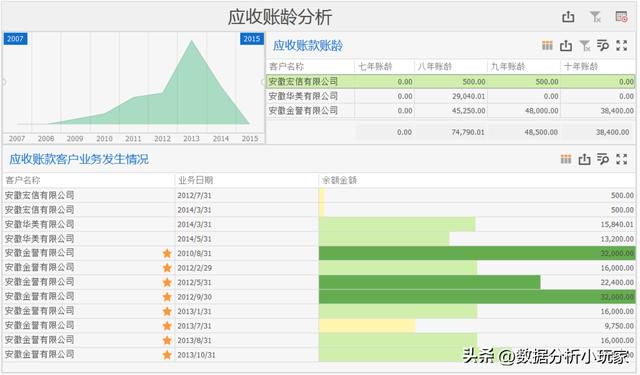Click the 13,200.00 balance bar

pos(384,239)
